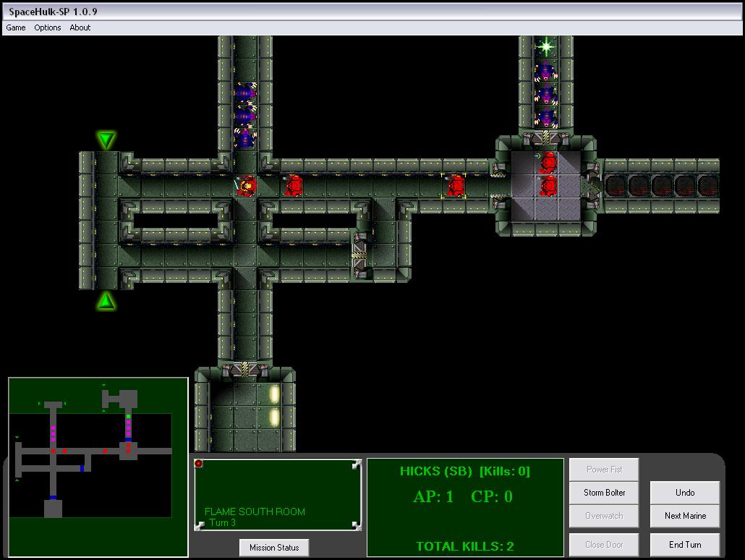Undo the last action
The image size is (745, 560).
(x=685, y=493)
